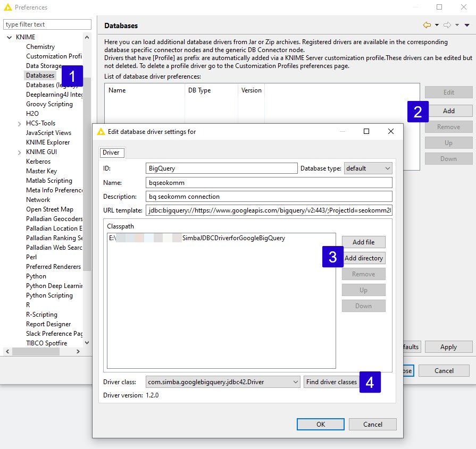Select Preferred Renderers tree item

(53, 267)
